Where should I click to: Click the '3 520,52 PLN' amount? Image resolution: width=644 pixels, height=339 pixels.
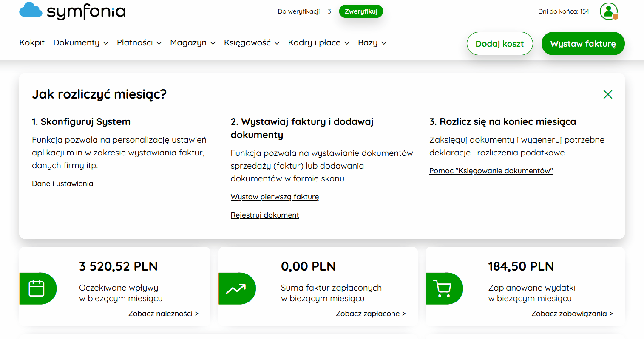tap(119, 266)
